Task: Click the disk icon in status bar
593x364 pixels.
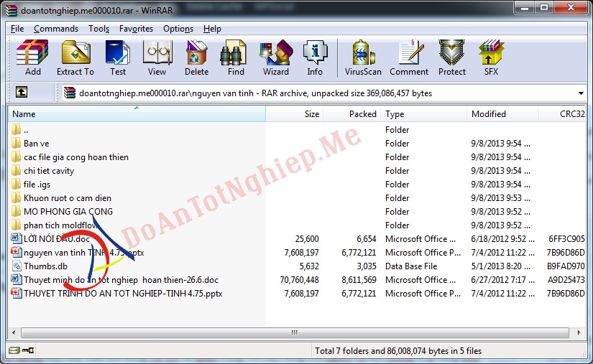Action: (14, 350)
